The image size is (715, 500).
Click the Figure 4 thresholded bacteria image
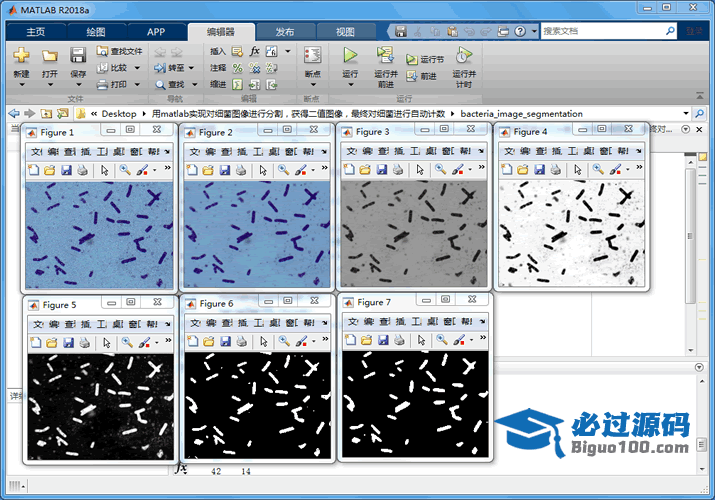pos(571,234)
